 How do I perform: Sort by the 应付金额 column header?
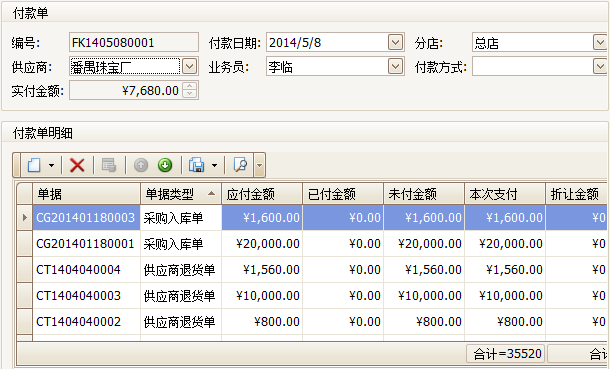262,194
